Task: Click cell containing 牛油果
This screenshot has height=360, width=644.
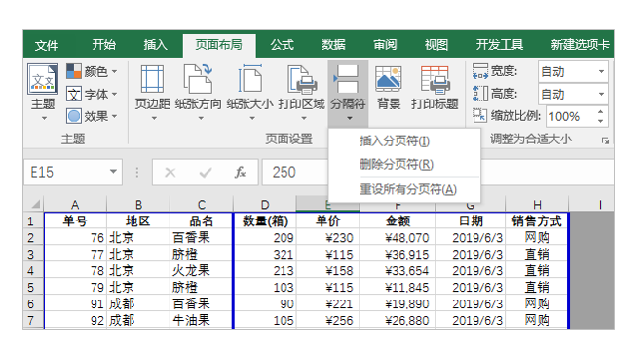Action: [202, 320]
